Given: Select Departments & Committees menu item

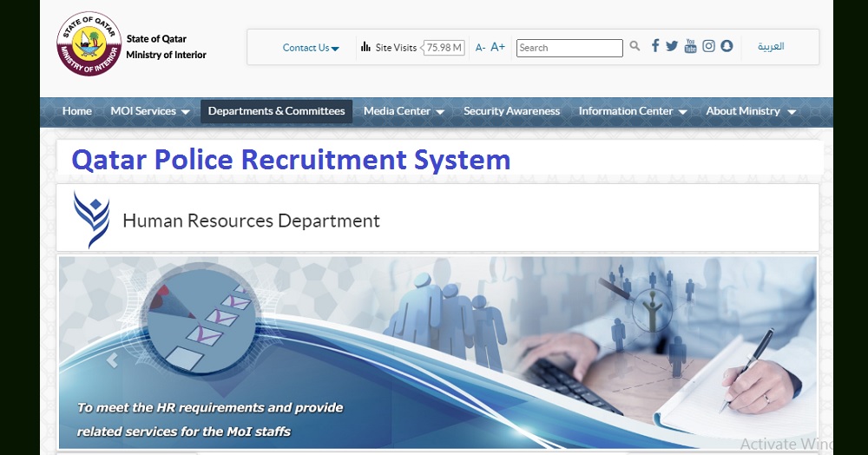Looking at the screenshot, I should point(276,111).
